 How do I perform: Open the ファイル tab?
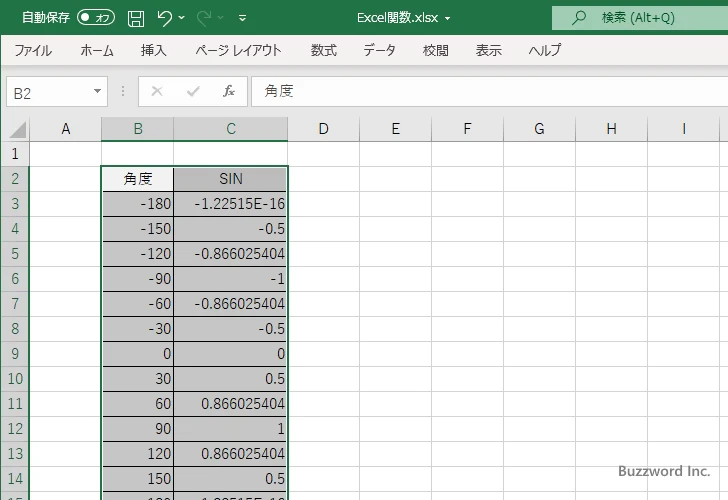[33, 50]
